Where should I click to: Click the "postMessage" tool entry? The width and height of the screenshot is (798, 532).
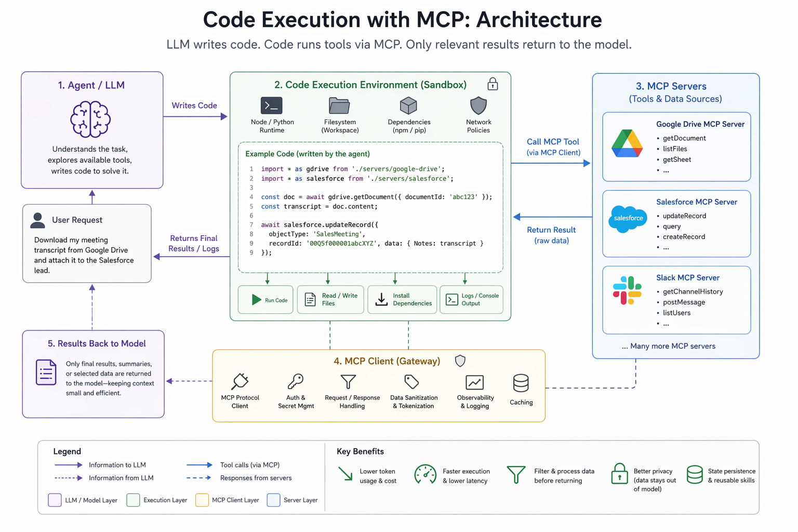pyautogui.click(x=684, y=302)
